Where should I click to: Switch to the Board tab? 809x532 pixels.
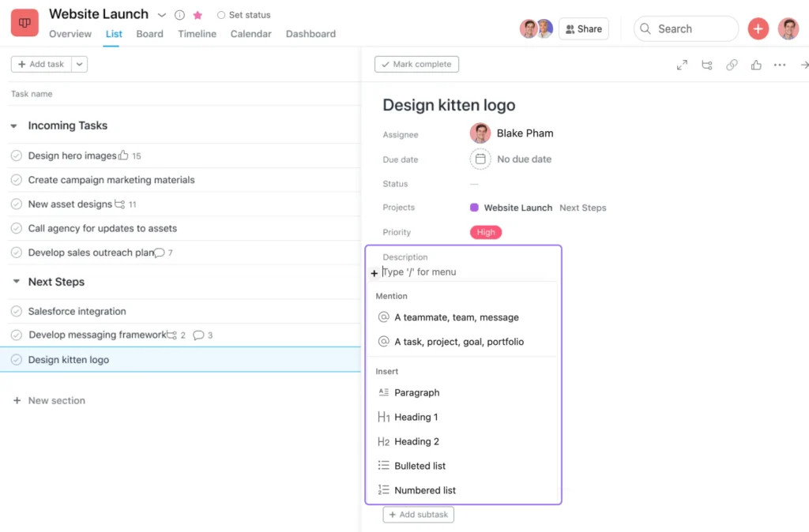click(x=149, y=34)
